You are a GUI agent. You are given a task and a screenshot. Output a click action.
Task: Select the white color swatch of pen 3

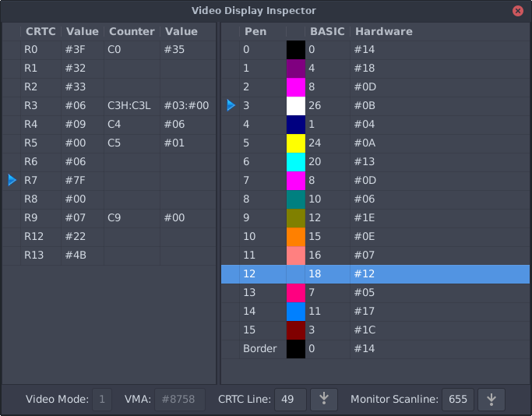(x=296, y=105)
